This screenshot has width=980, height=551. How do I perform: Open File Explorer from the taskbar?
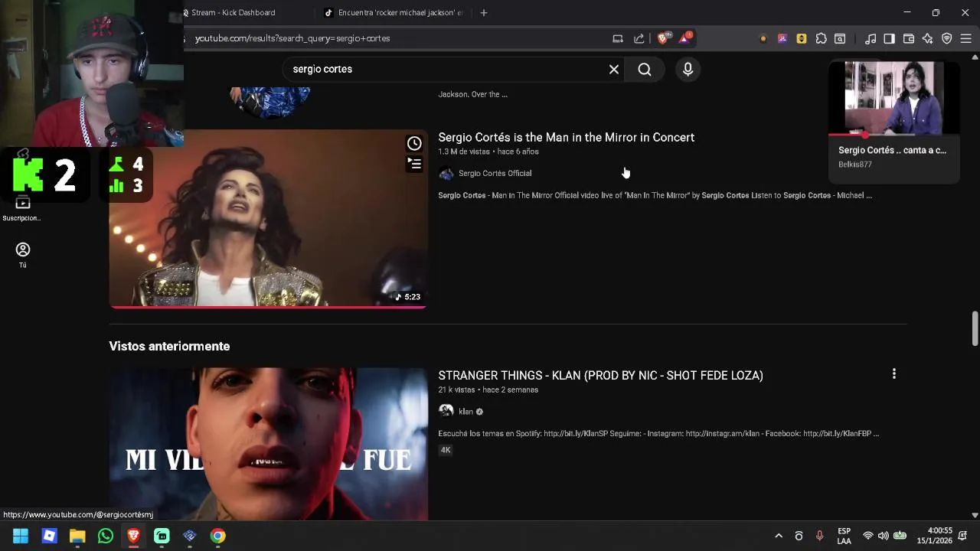point(77,536)
